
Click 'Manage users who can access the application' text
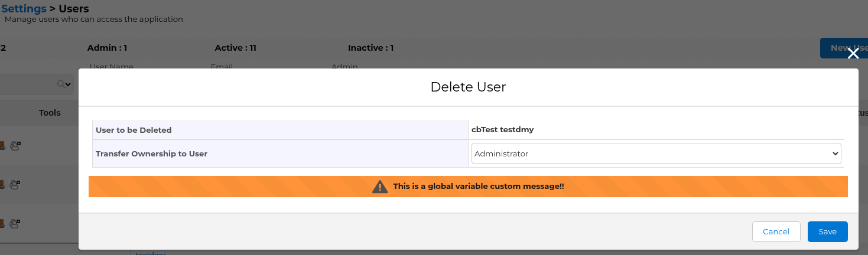[x=94, y=19]
